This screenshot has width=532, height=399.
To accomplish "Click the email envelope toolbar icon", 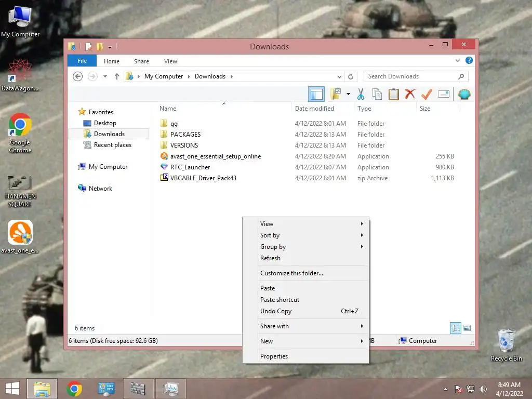I will pyautogui.click(x=444, y=94).
